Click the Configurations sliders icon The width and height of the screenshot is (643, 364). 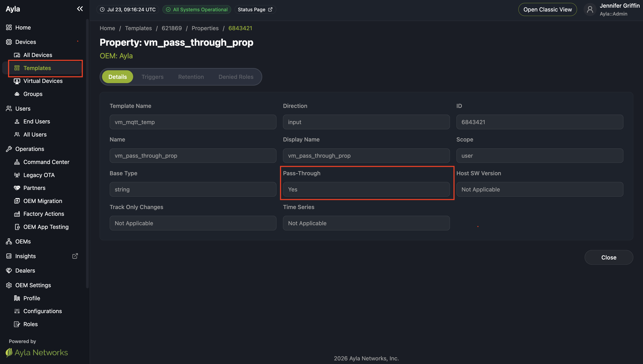pyautogui.click(x=17, y=311)
